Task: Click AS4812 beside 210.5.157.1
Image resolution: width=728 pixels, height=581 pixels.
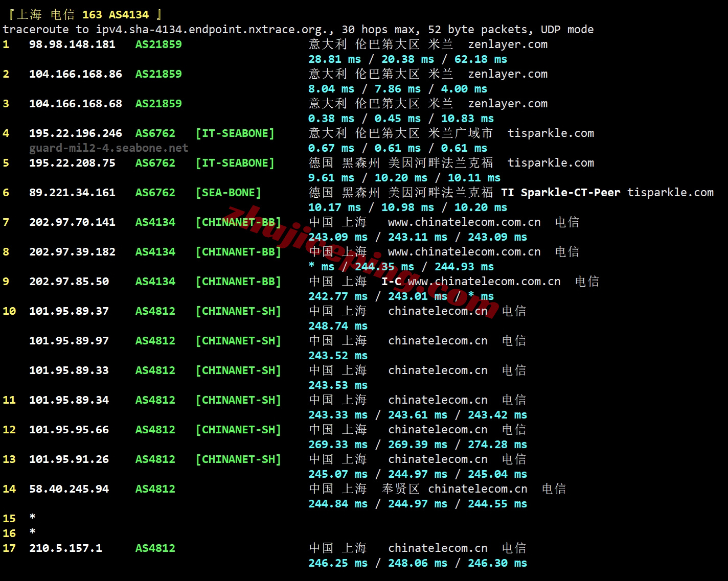Action: coord(155,548)
